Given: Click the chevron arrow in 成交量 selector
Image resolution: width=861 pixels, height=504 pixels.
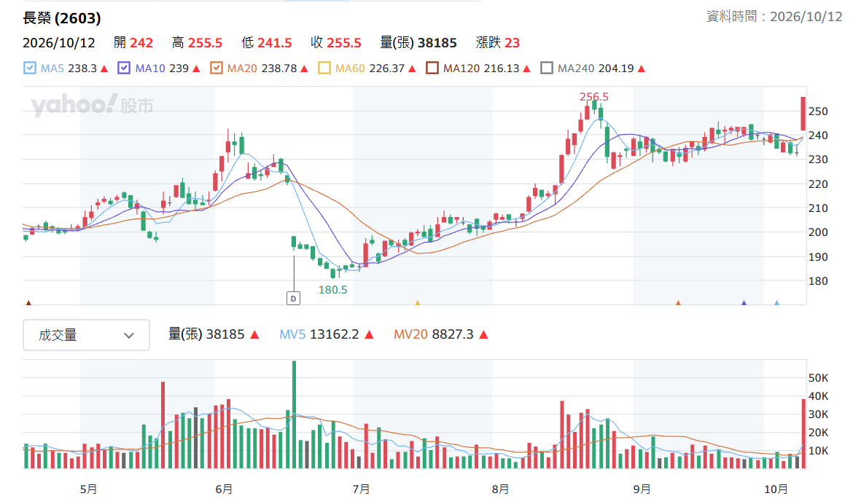Looking at the screenshot, I should tap(129, 336).
